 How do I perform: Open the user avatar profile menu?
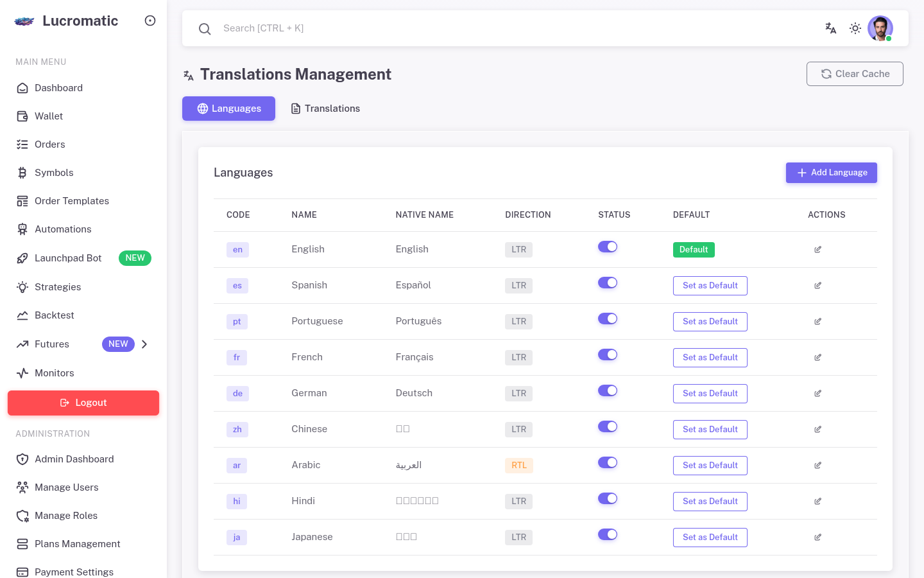(x=880, y=28)
